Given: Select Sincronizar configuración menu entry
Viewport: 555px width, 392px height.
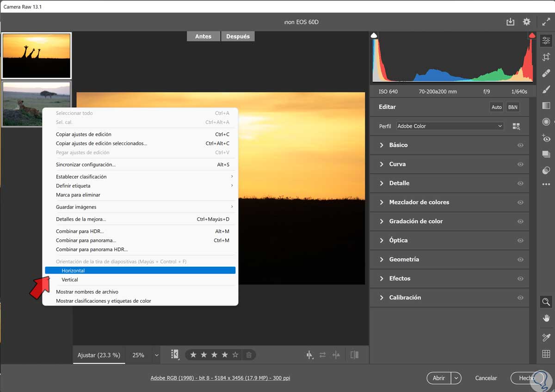Looking at the screenshot, I should point(86,165).
